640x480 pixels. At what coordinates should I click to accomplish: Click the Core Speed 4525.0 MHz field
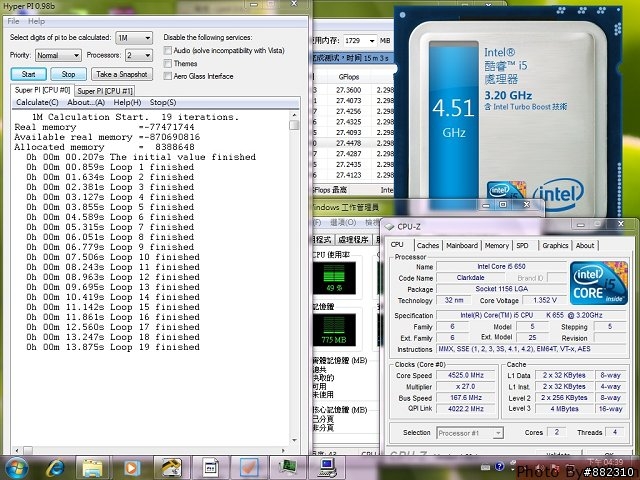[466, 375]
